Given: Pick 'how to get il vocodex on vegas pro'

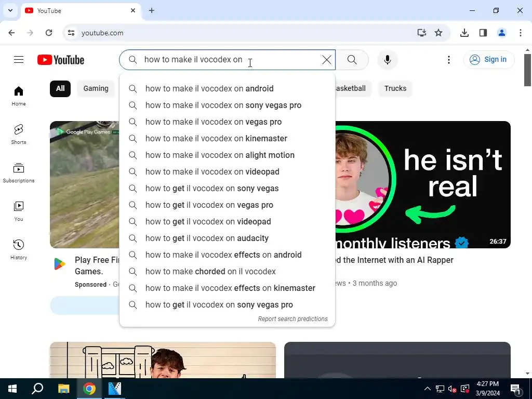Looking at the screenshot, I should pyautogui.click(x=228, y=205).
